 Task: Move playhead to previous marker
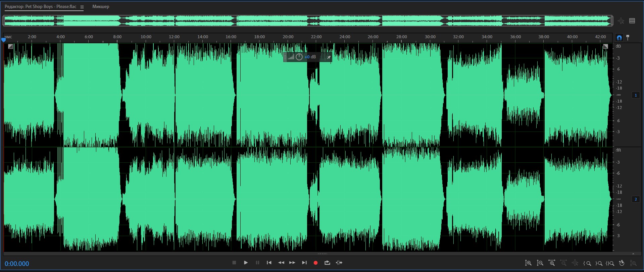269,263
